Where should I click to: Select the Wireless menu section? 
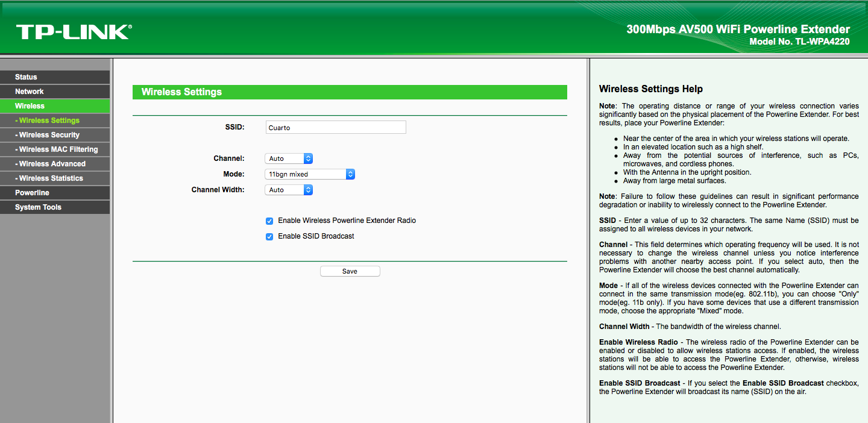[x=55, y=106]
